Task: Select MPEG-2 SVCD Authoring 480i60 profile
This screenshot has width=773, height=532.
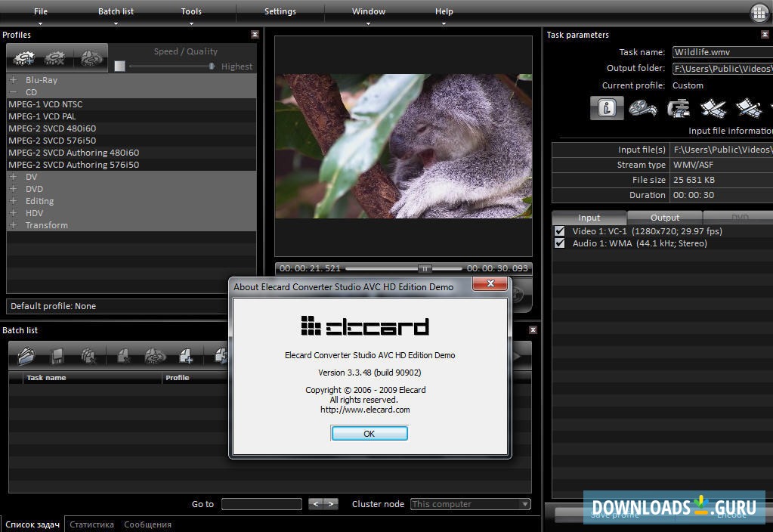Action: coord(131,153)
